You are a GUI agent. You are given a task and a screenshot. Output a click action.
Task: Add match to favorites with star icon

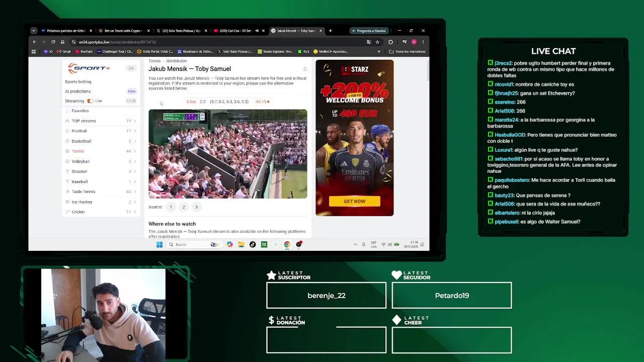(x=304, y=69)
